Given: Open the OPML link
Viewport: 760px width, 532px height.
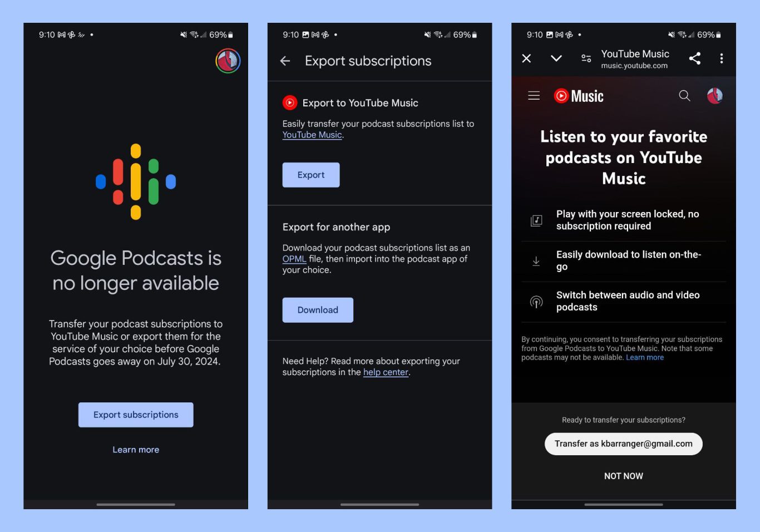Looking at the screenshot, I should 294,259.
